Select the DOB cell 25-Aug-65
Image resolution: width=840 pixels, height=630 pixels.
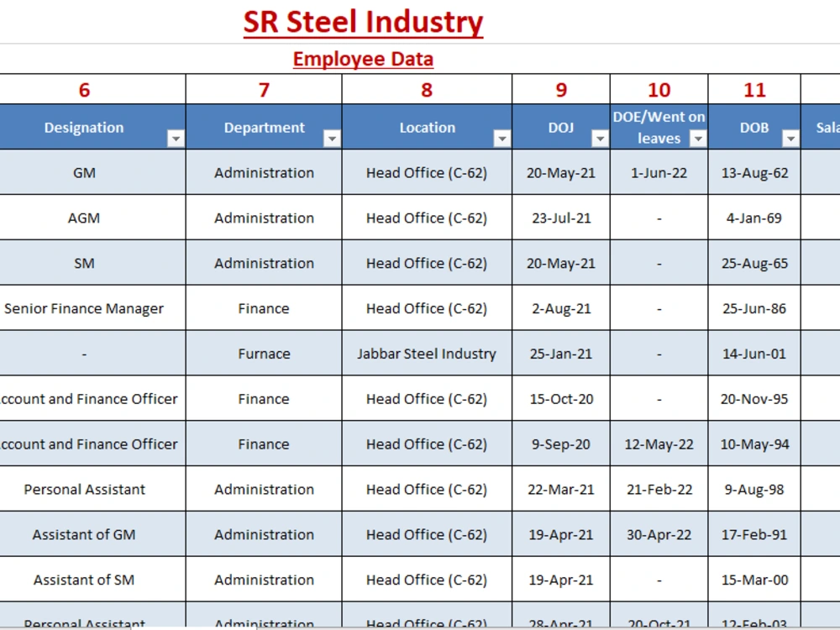point(754,263)
